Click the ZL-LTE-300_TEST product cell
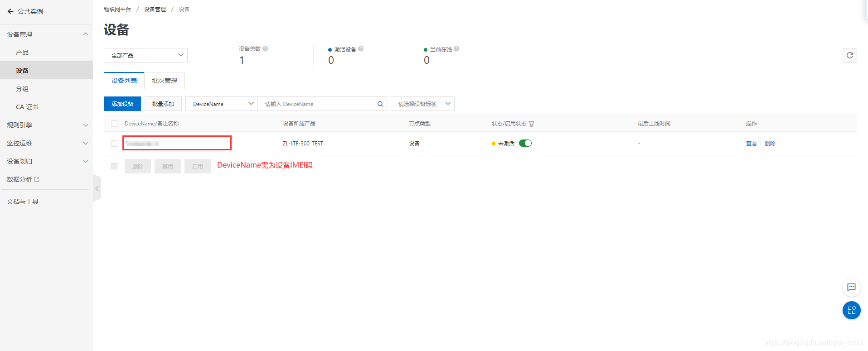868x351 pixels. pos(303,144)
